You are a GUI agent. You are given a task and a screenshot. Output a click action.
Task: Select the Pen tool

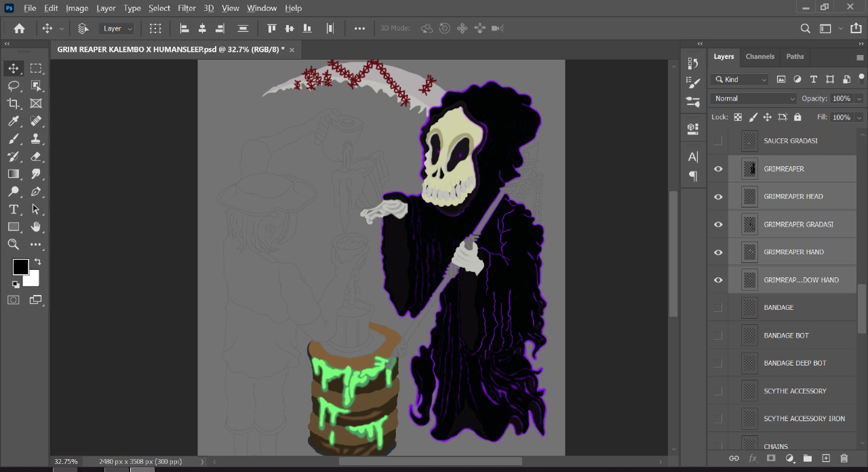coord(36,192)
